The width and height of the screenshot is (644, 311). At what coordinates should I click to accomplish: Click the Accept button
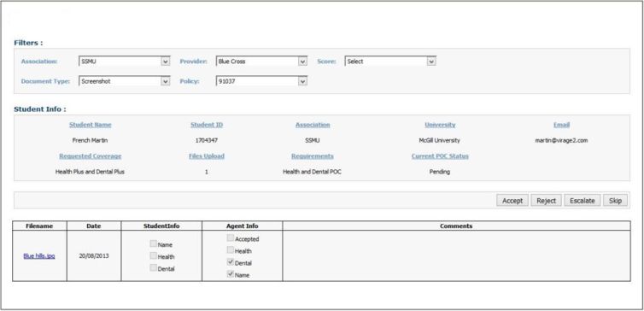point(512,201)
